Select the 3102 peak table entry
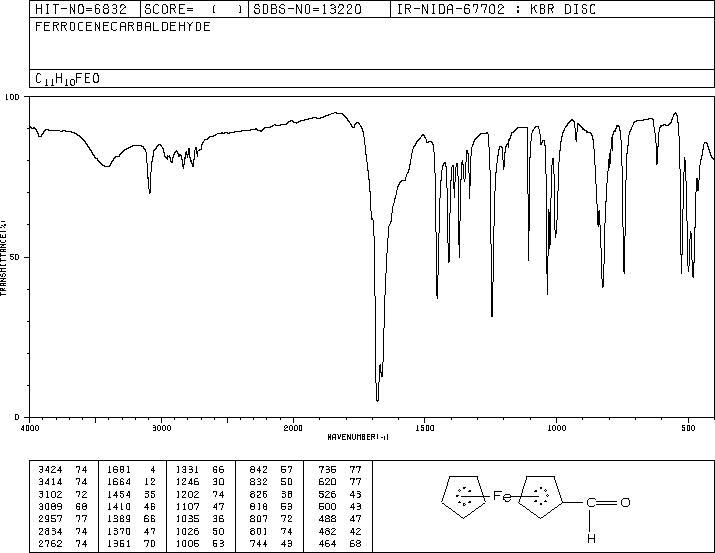 coord(63,494)
